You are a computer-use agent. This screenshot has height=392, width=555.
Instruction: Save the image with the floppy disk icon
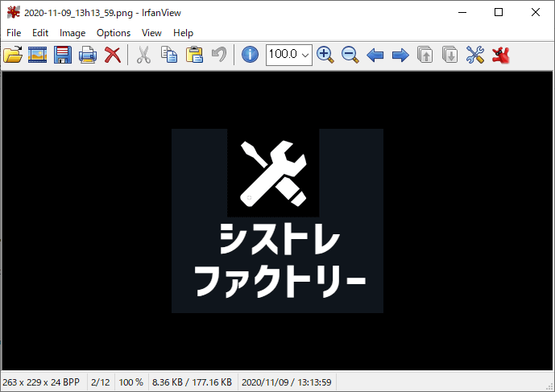63,55
